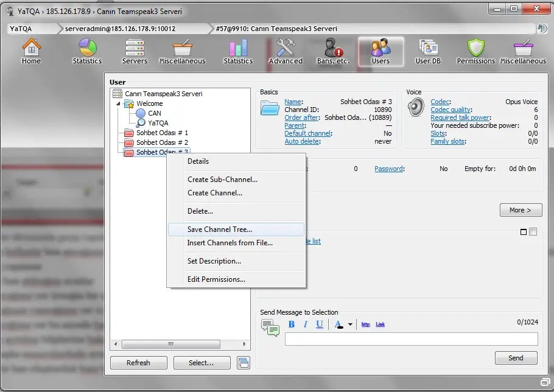Choose Details from the context menu
This screenshot has width=554, height=392.
pyautogui.click(x=236, y=161)
